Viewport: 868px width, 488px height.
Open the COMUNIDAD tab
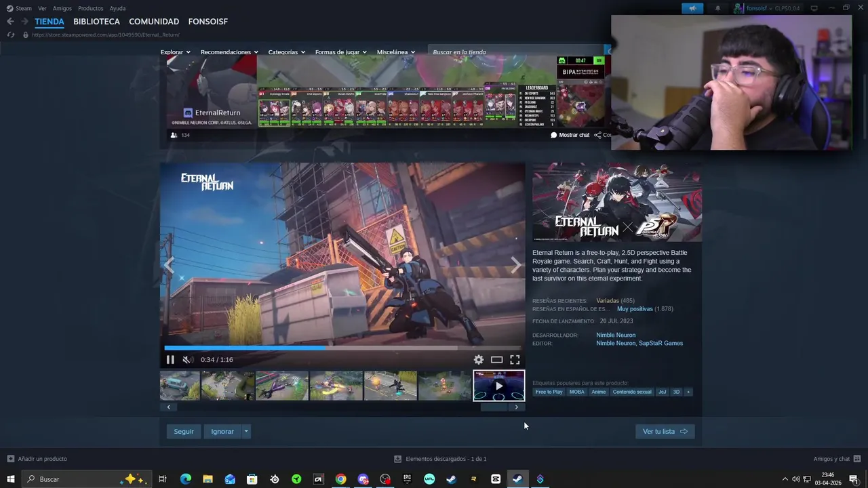154,22
